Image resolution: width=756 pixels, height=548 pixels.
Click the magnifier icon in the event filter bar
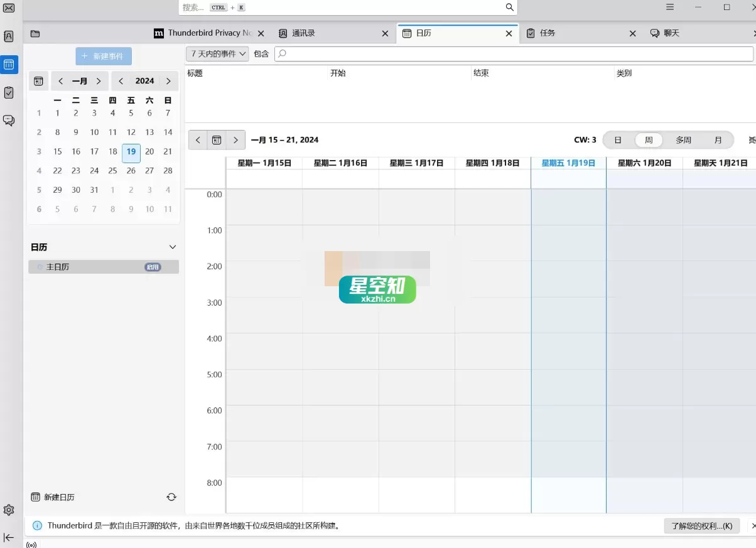click(282, 53)
